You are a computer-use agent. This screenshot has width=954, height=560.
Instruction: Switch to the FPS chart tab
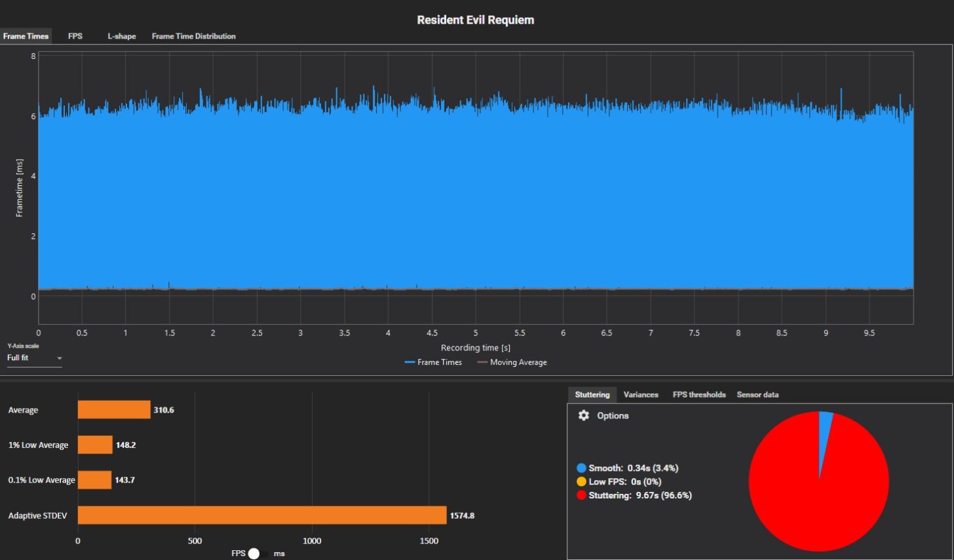[x=75, y=36]
